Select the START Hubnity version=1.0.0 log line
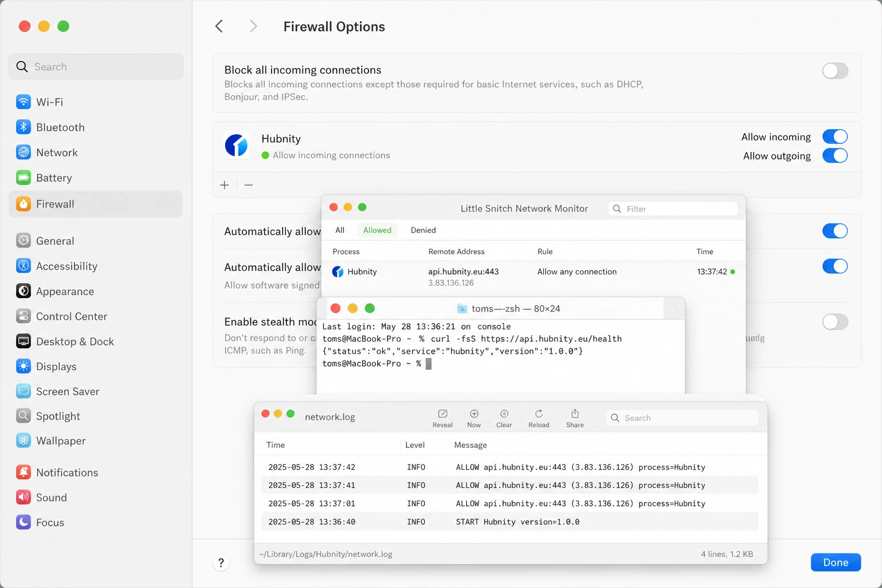Image resolution: width=882 pixels, height=588 pixels. 510,522
